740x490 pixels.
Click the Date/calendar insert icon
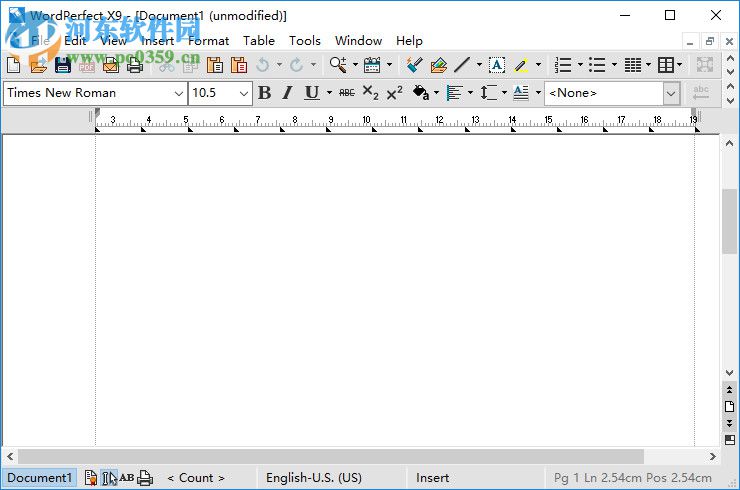click(372, 65)
